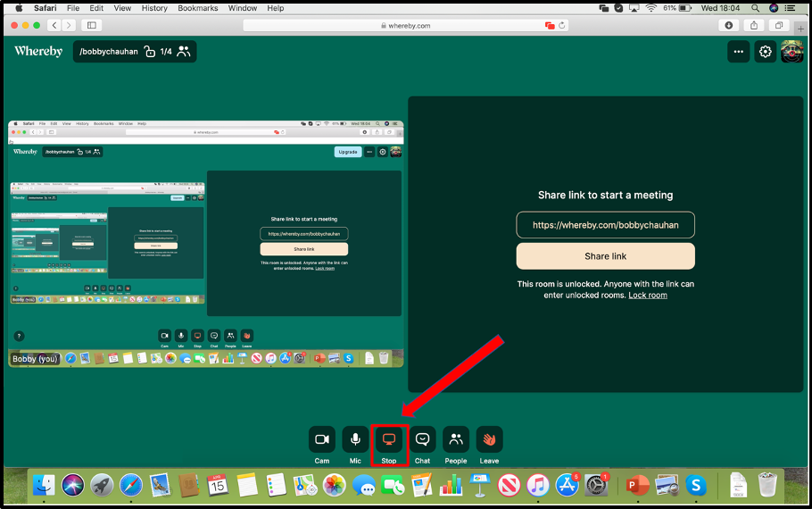Open Keynote from the Dock
812x509 pixels.
pos(479,486)
